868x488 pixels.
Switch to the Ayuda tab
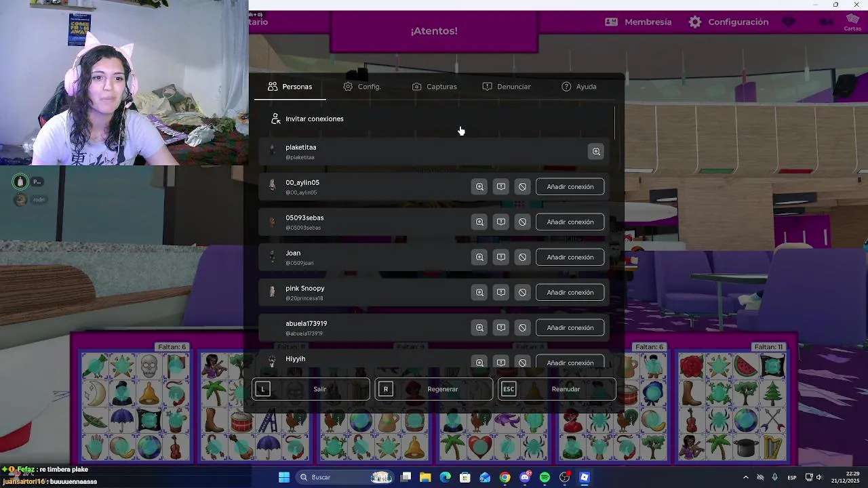point(579,87)
